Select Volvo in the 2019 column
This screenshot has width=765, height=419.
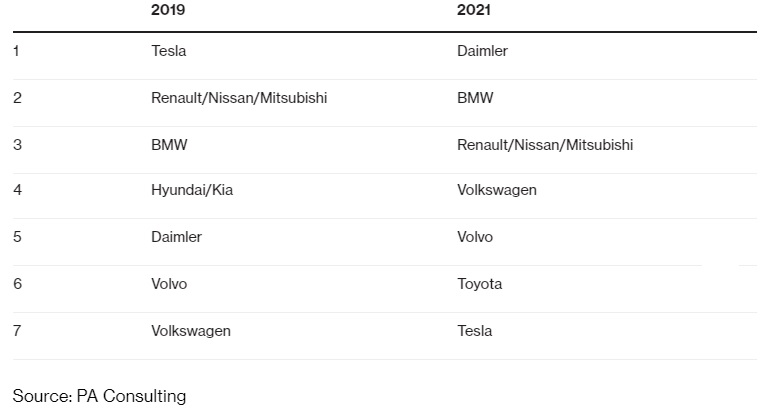tap(169, 284)
